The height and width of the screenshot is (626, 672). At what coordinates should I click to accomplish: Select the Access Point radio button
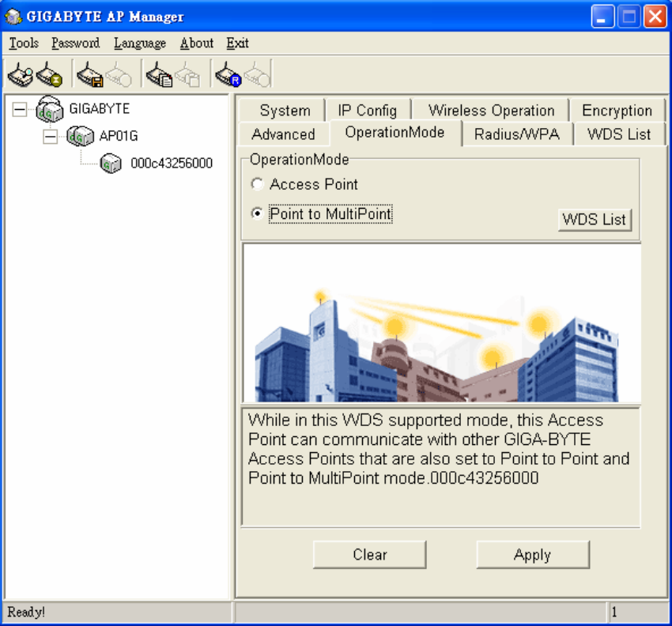(257, 184)
